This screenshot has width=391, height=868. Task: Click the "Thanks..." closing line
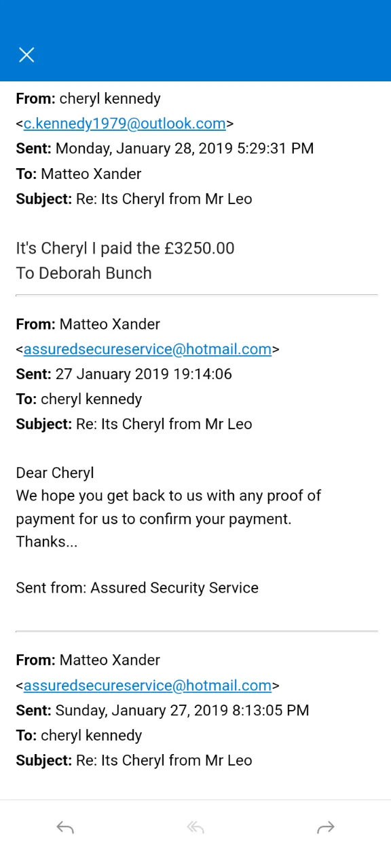(x=47, y=541)
